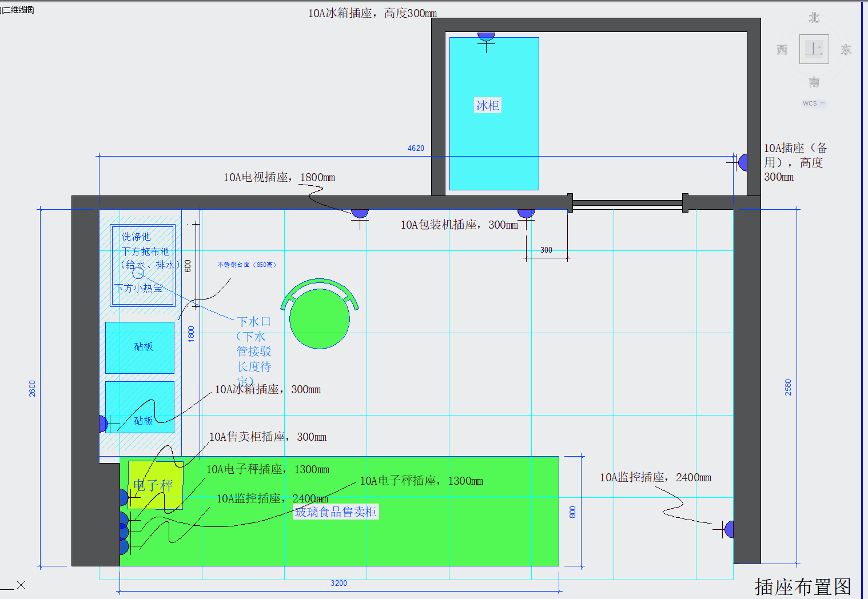868x599 pixels.
Task: Select the socket symbol atop the 冰柜 freezer
Action: 486,37
